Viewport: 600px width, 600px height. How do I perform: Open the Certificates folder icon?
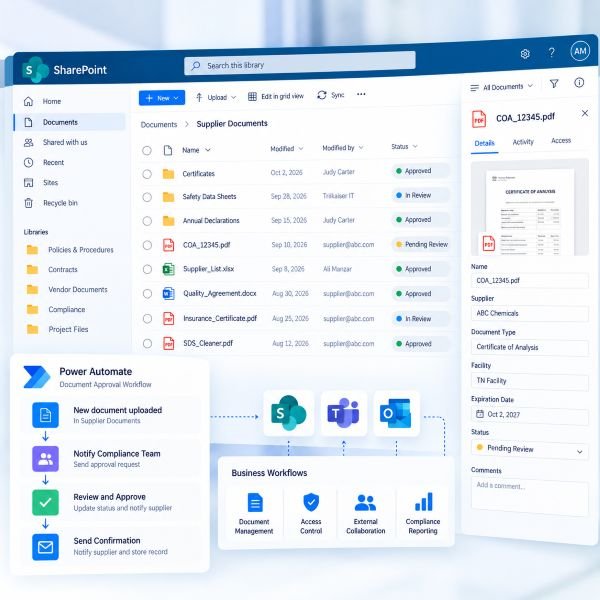pos(168,174)
